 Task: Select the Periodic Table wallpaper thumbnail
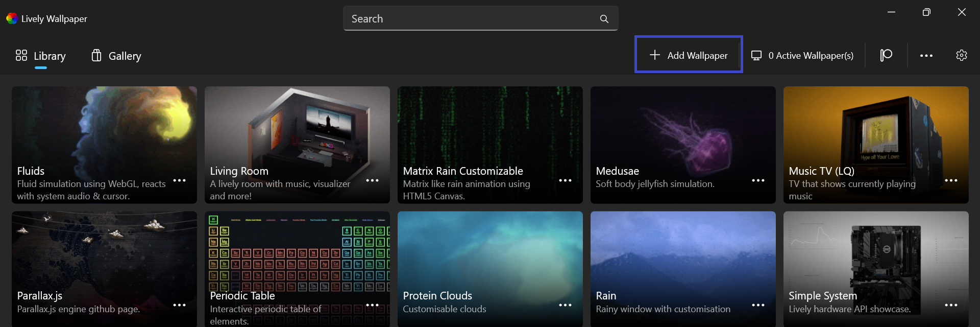(x=297, y=255)
